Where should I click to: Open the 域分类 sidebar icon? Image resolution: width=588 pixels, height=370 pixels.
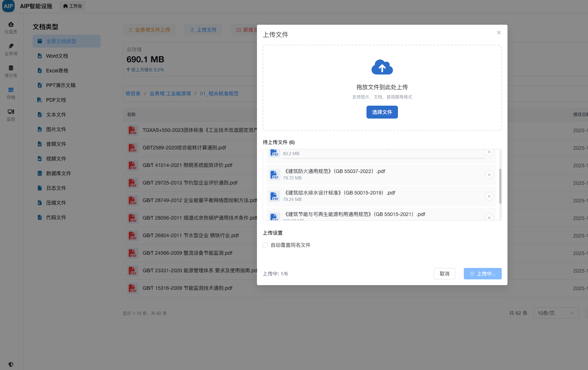pos(11,71)
